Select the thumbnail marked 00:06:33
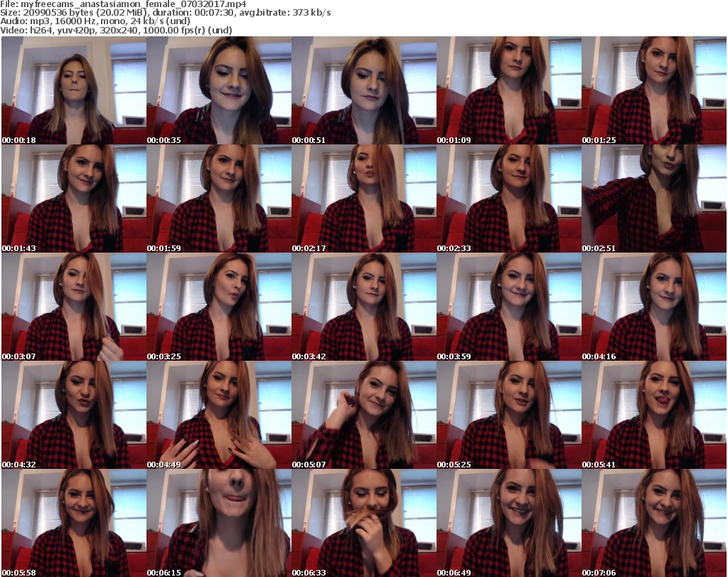 click(364, 523)
